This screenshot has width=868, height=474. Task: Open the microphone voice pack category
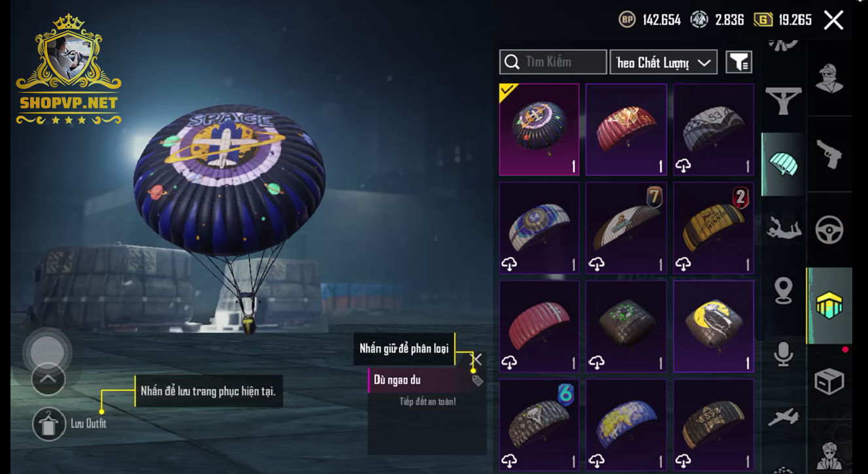click(783, 354)
